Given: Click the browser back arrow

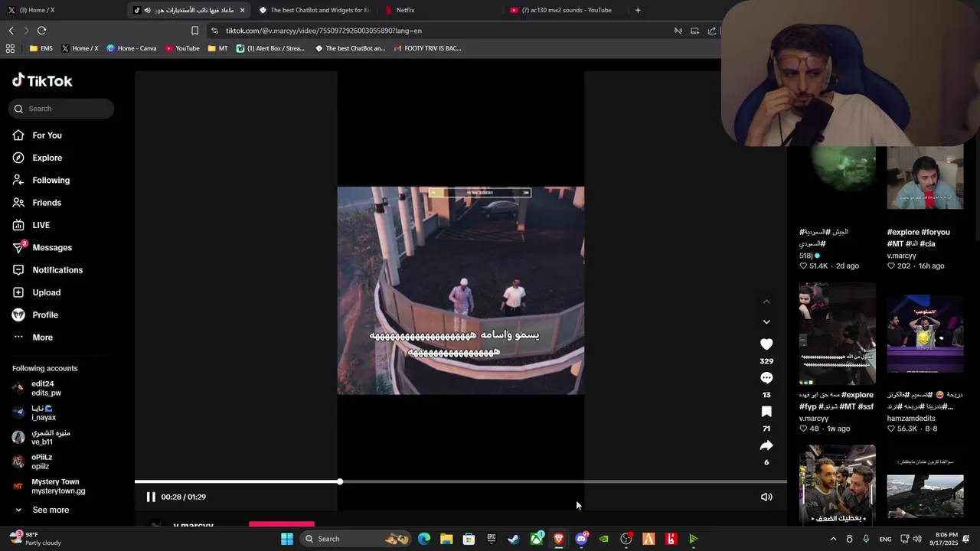Looking at the screenshot, I should (x=11, y=31).
